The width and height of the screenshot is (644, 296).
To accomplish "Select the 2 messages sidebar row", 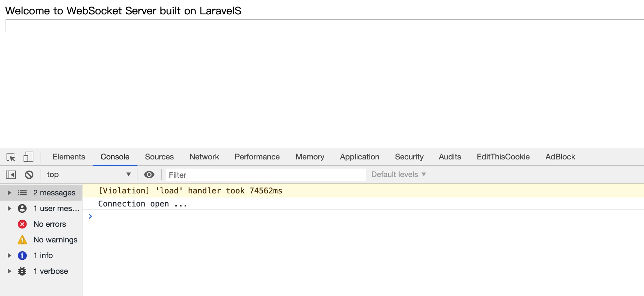I will [41, 193].
